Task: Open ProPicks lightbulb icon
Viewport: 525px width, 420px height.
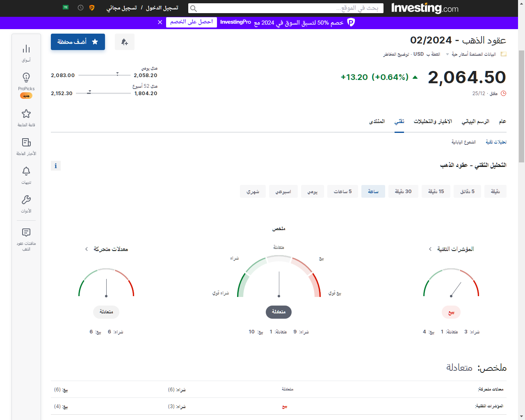Action: click(26, 78)
